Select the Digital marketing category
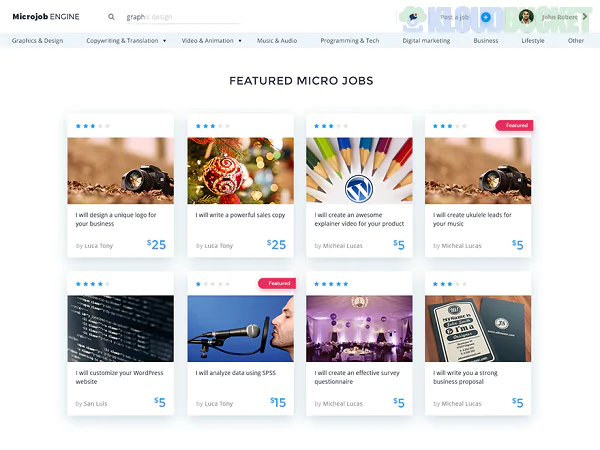Screen dimensions: 600x450 click(x=426, y=41)
